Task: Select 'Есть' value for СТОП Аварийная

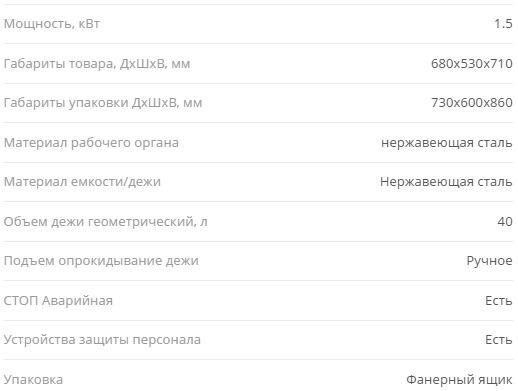Action: (x=499, y=301)
